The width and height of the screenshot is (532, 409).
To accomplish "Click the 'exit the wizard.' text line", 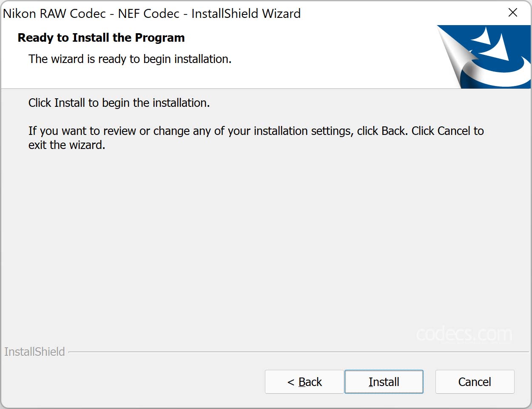I will pos(67,145).
